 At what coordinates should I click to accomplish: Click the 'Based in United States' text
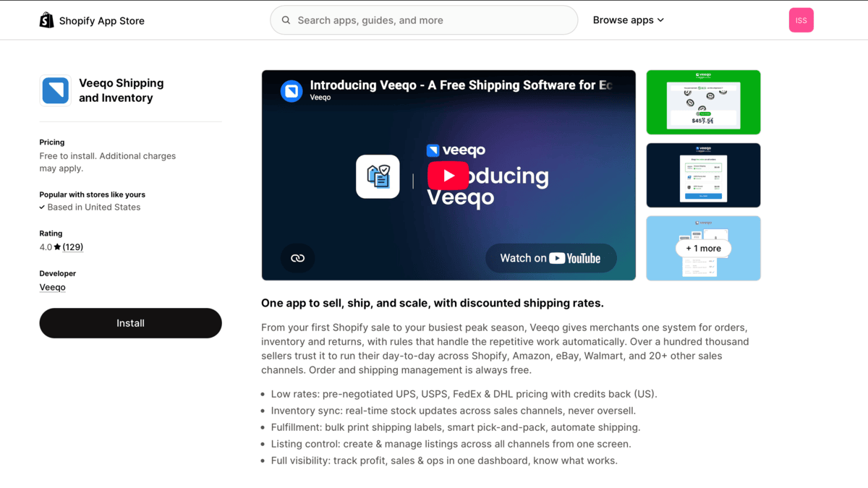click(x=94, y=207)
